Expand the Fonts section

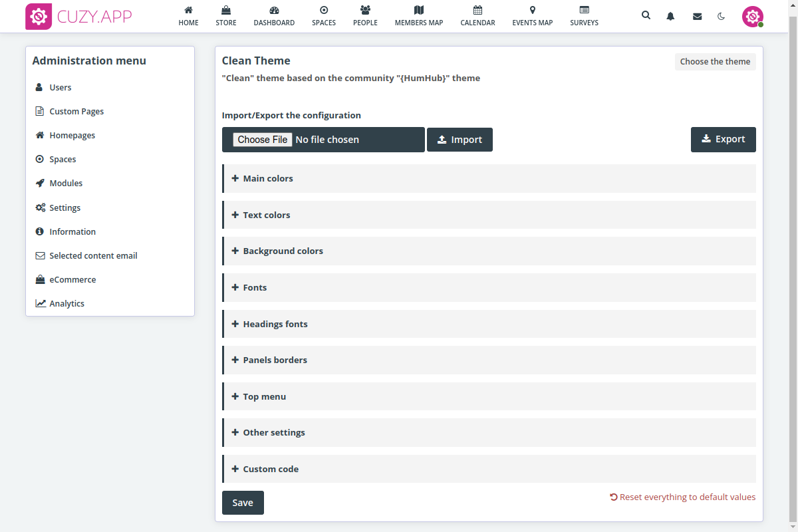(x=255, y=287)
